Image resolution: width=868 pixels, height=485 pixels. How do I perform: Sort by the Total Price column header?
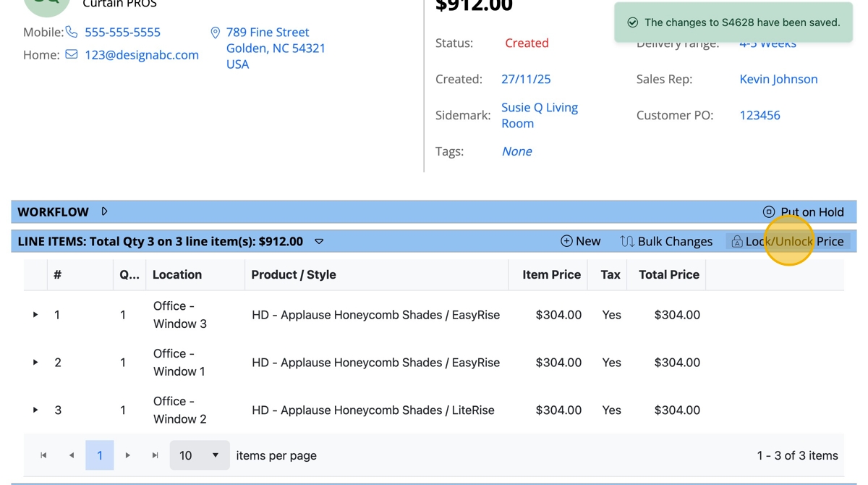(669, 274)
